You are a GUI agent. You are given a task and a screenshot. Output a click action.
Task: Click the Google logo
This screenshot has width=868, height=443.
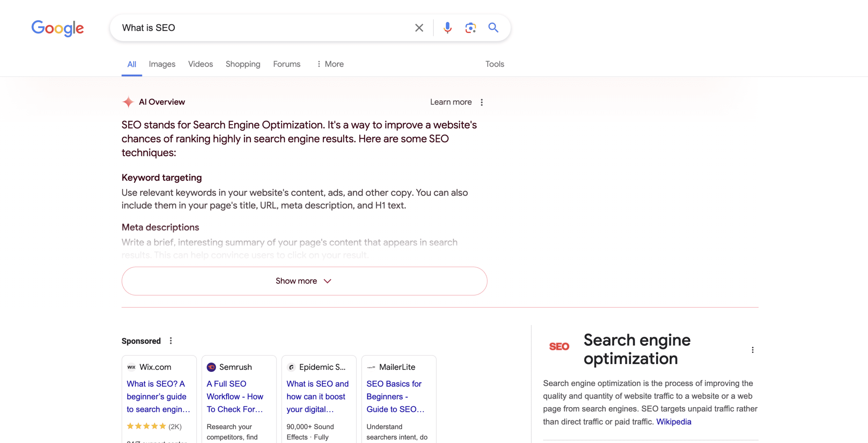click(x=58, y=28)
